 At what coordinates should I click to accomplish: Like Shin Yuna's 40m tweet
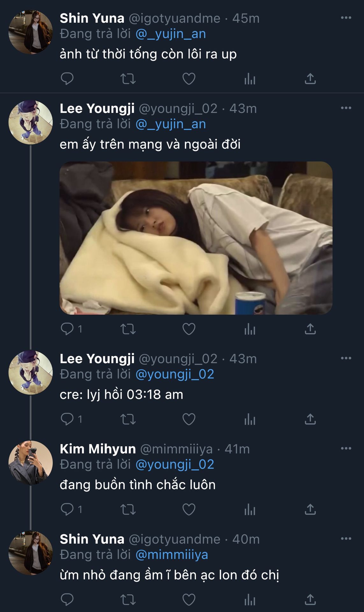tap(189, 600)
